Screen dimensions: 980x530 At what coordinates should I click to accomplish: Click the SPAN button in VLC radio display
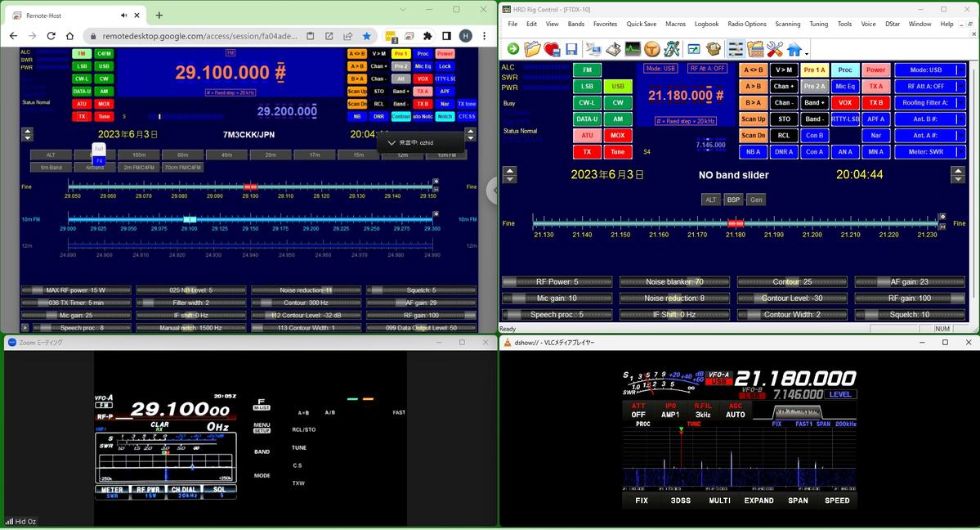click(798, 501)
